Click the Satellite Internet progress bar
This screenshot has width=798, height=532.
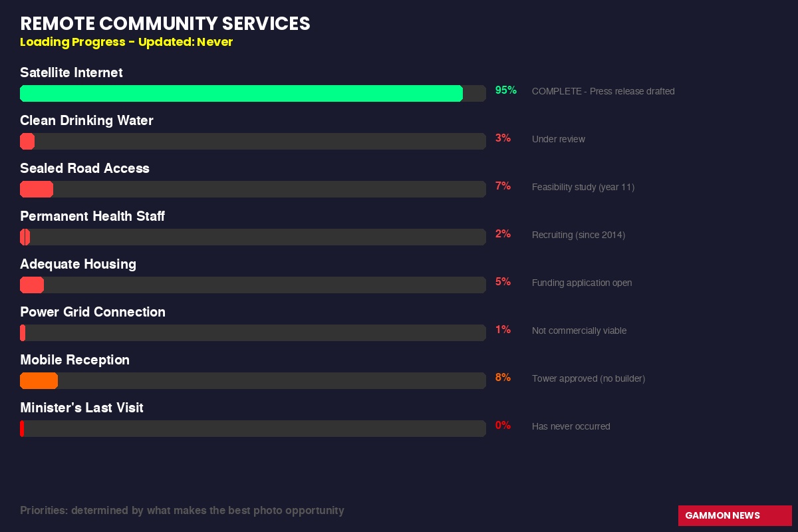[253, 94]
